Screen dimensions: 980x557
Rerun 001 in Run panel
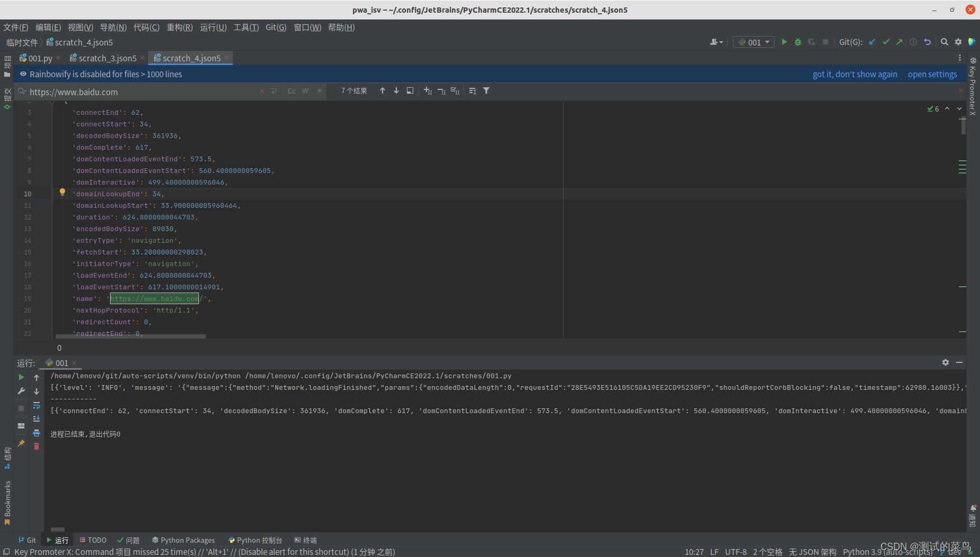[21, 377]
